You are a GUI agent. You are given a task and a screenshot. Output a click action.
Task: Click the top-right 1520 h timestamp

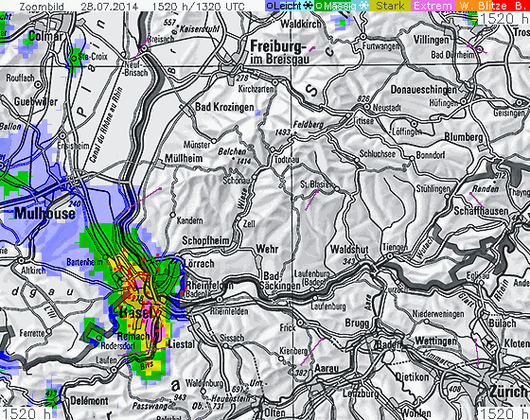click(504, 19)
